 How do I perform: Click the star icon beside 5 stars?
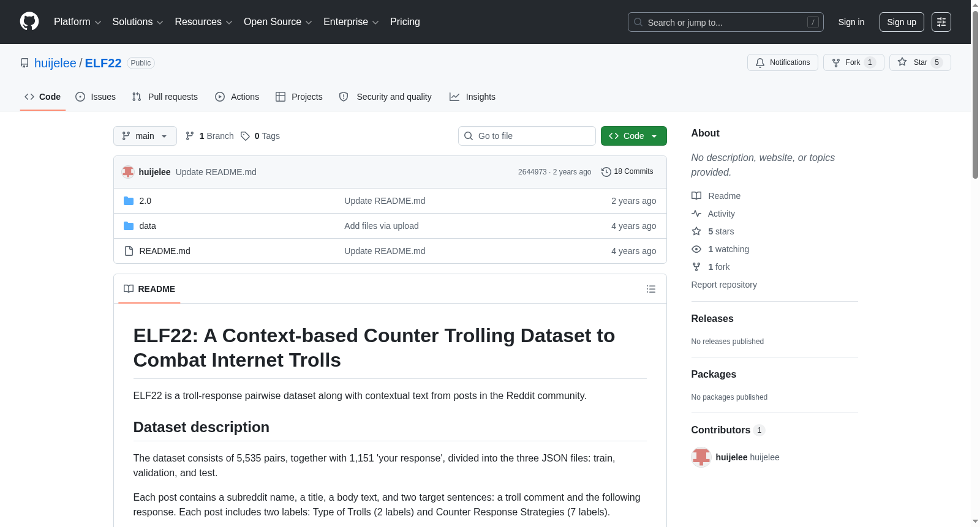click(x=696, y=231)
